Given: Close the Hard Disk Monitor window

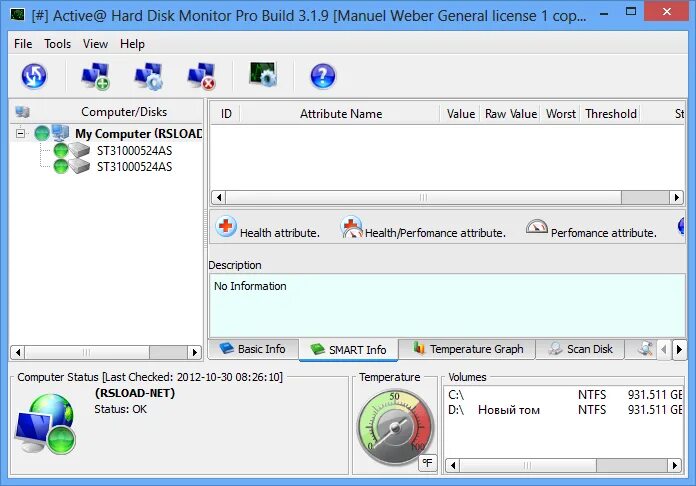Looking at the screenshot, I should [667, 12].
